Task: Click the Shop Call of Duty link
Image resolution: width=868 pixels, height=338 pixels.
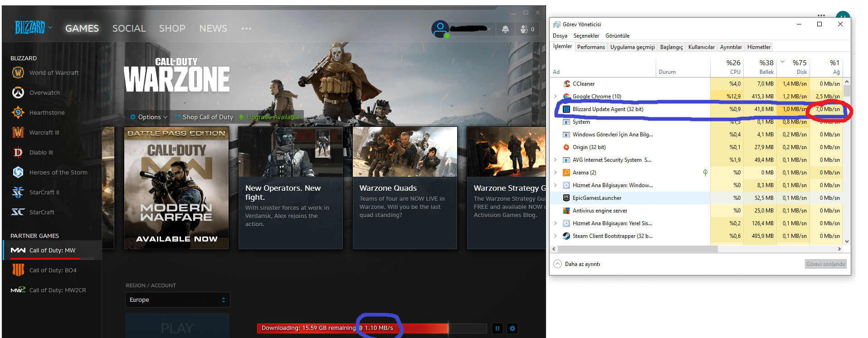Action: click(x=204, y=117)
